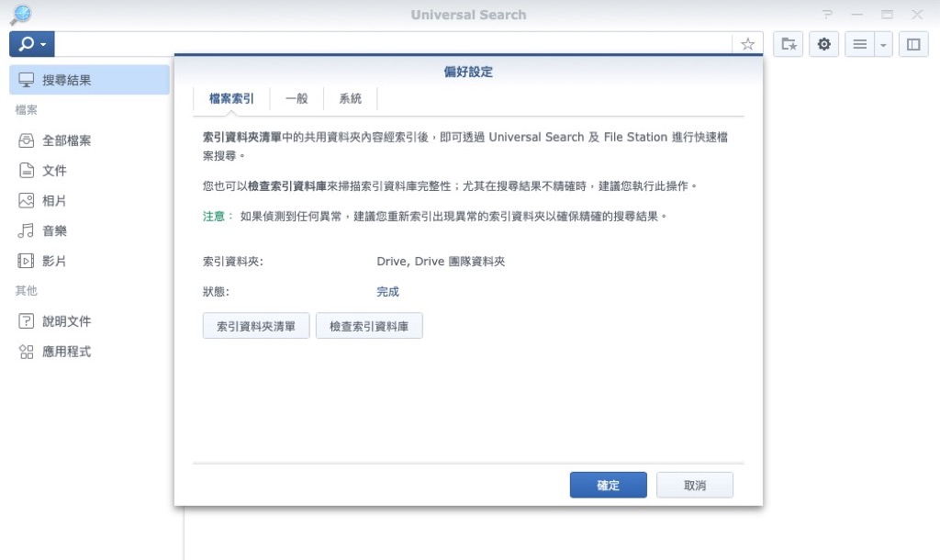Select 文件 category in the sidebar

(x=89, y=170)
